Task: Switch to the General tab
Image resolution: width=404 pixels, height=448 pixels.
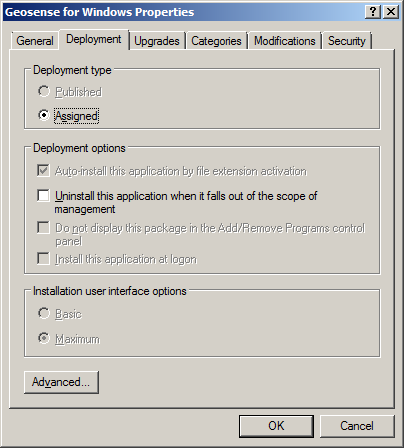Action: point(35,41)
